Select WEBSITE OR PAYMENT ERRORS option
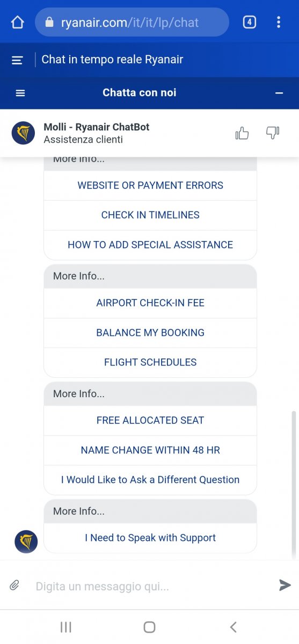 tap(150, 186)
